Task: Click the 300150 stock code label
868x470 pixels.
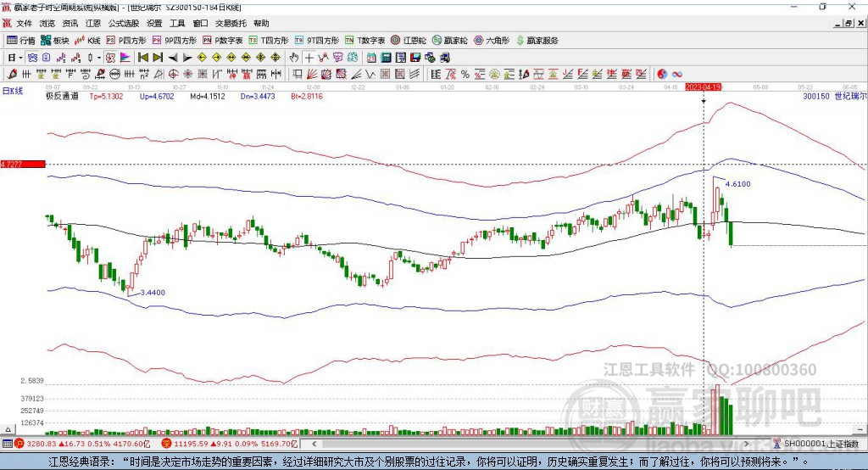Action: [816, 97]
